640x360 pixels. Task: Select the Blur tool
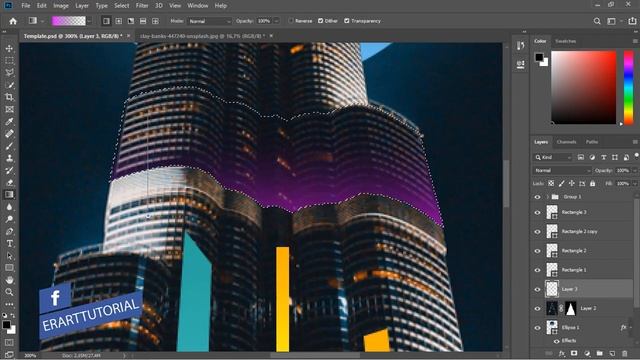(x=9, y=207)
